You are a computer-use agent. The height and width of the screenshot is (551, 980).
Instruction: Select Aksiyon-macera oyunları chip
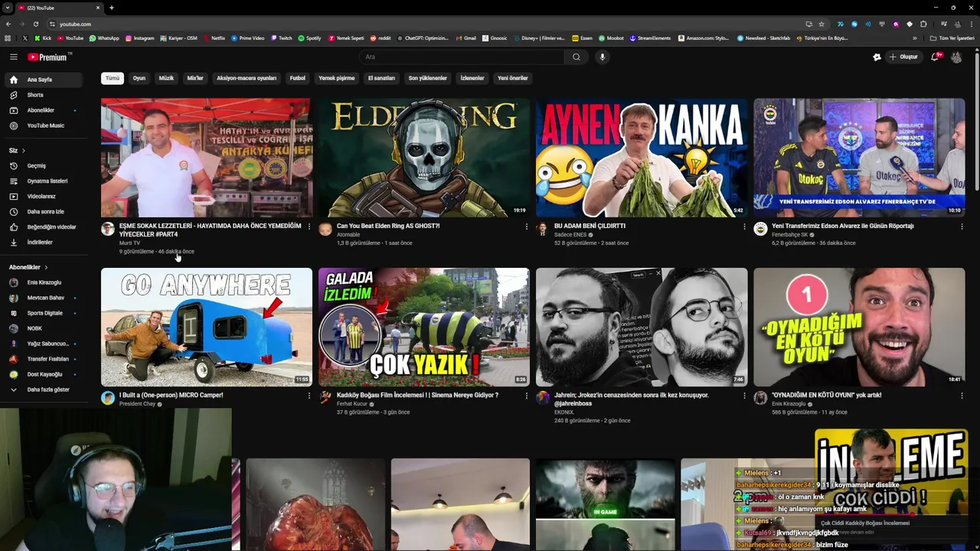(247, 78)
